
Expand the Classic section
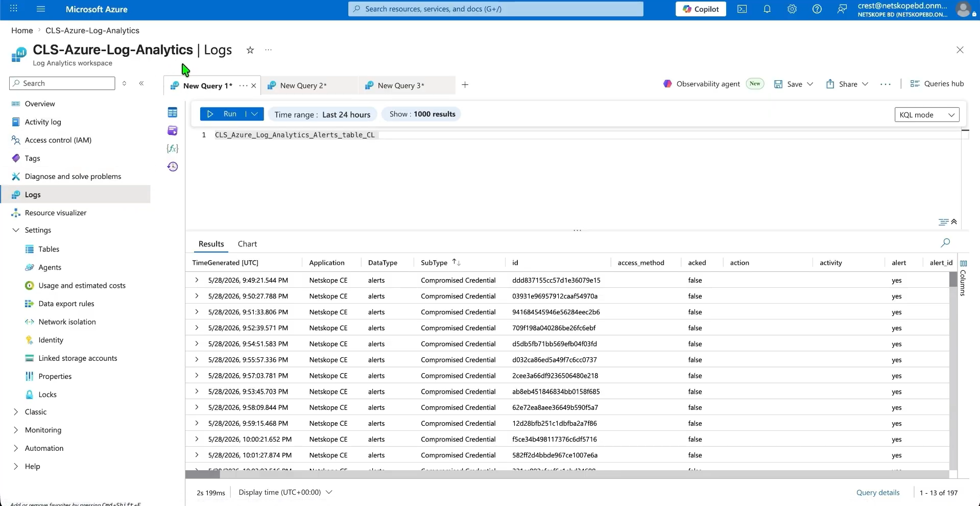16,412
